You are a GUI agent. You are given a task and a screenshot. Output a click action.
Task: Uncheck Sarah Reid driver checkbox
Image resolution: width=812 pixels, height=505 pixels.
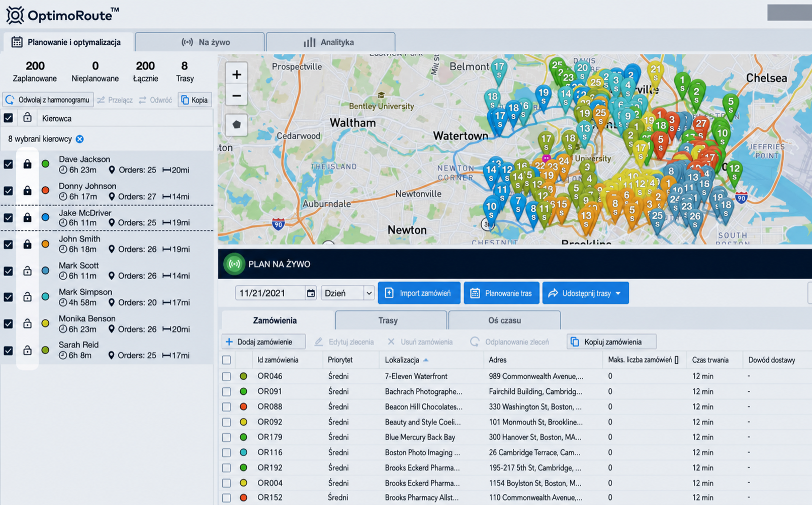tap(8, 350)
